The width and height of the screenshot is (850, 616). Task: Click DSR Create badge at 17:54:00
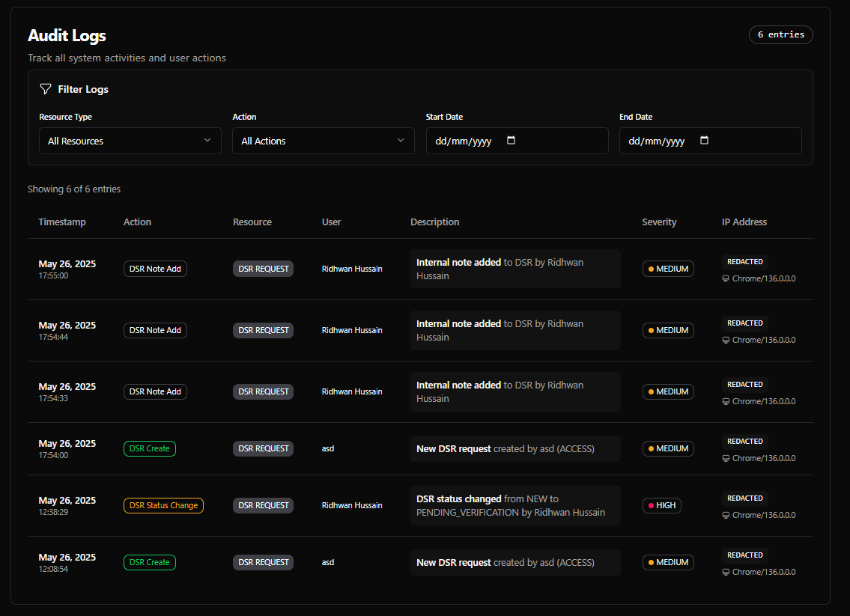point(150,448)
